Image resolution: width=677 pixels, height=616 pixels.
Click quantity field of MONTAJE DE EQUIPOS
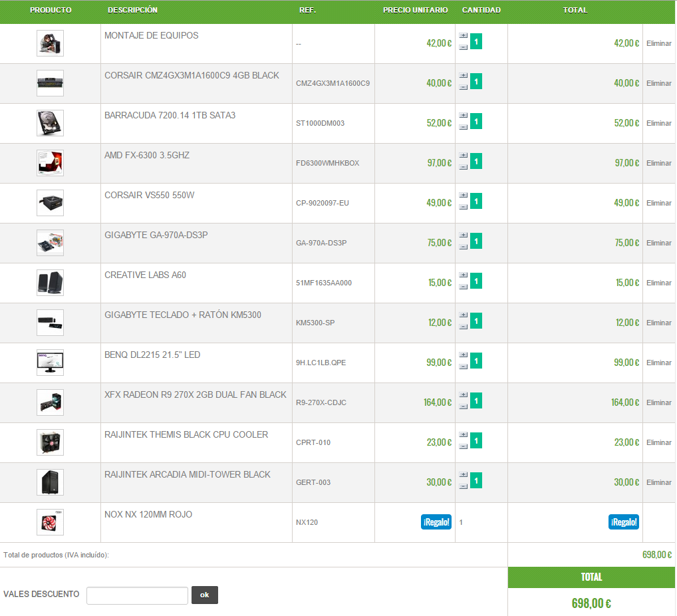pyautogui.click(x=476, y=41)
